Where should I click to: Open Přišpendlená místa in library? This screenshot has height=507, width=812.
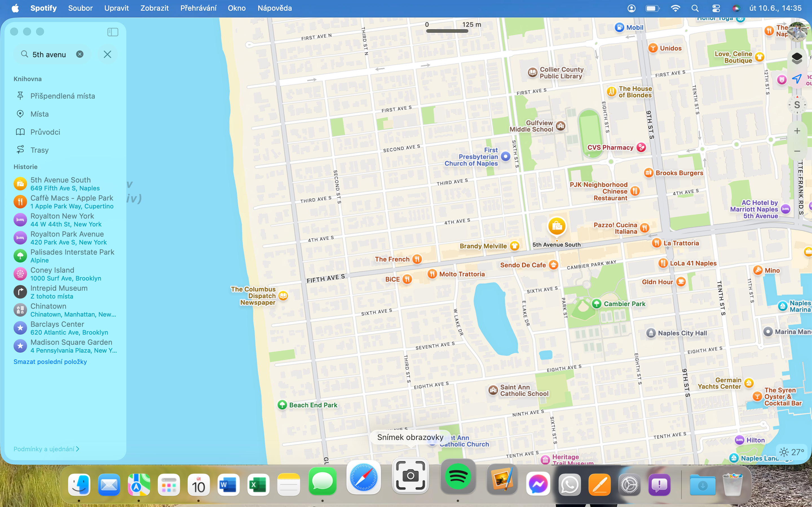62,96
